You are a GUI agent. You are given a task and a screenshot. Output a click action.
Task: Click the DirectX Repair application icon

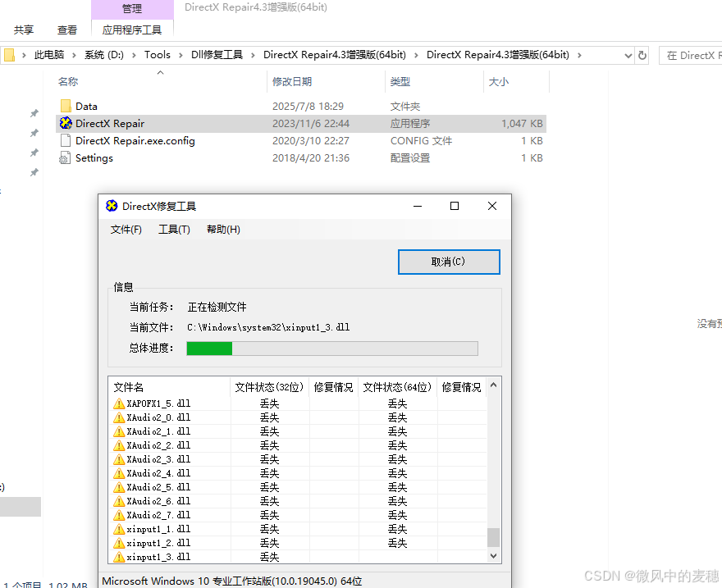pos(66,123)
